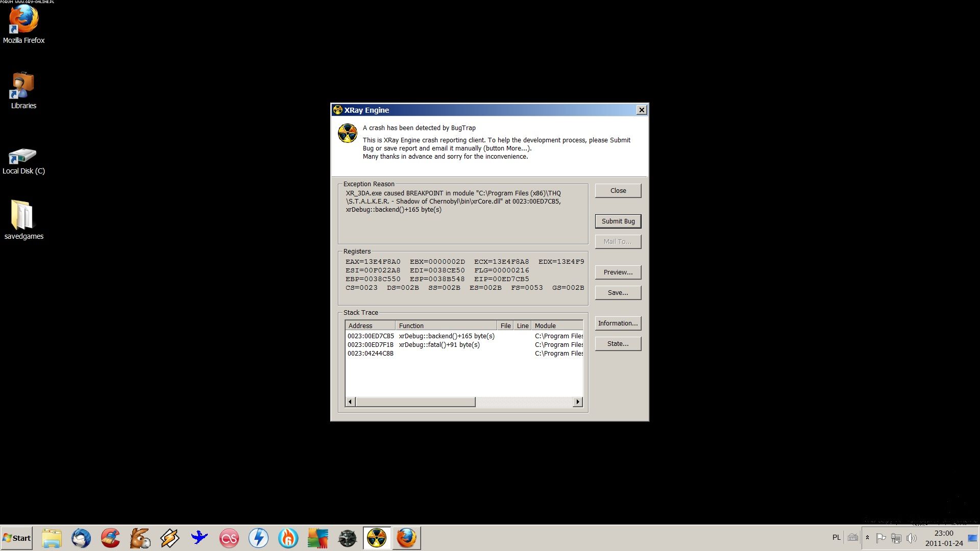This screenshot has width=980, height=551.
Task: Select the XRay Engine radiation taskbar button
Action: (x=377, y=538)
